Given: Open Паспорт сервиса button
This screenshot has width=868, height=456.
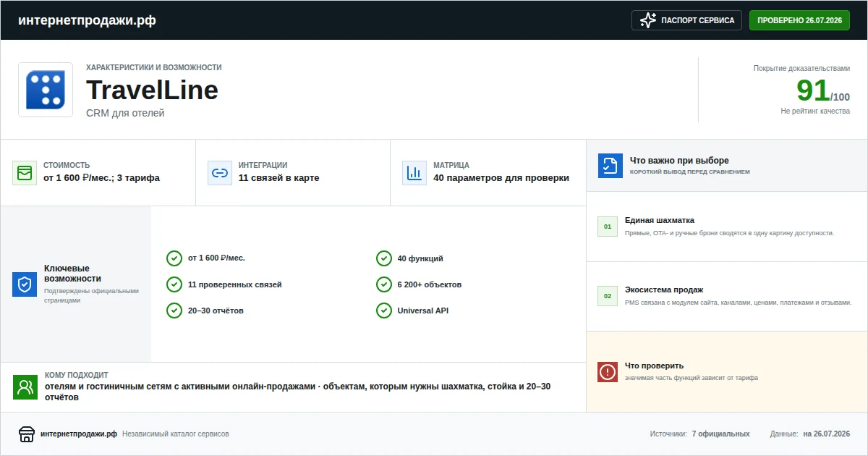Looking at the screenshot, I should click(x=686, y=20).
